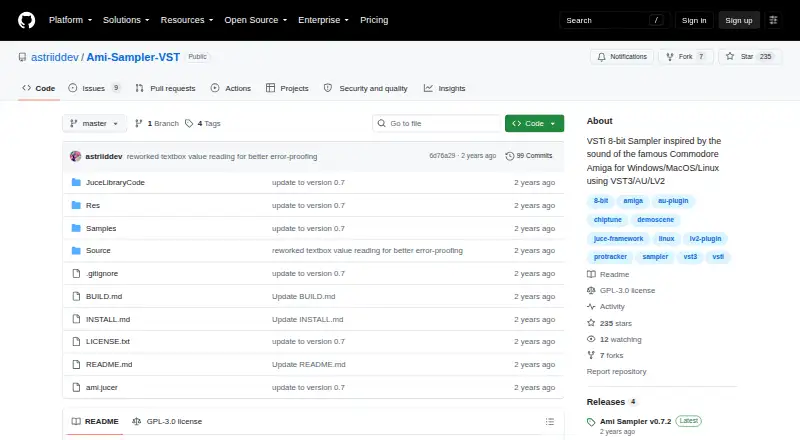This screenshot has width=800, height=440.
Task: Click the tag icon next to 4 Tags
Action: (x=189, y=124)
